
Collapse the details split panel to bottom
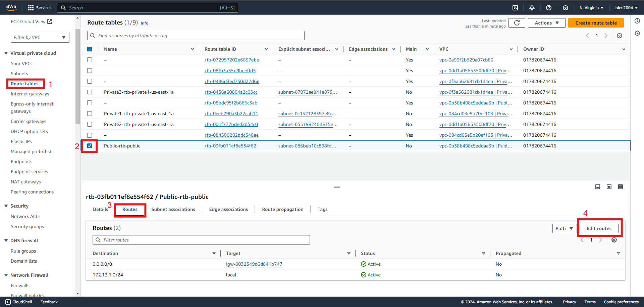click(598, 187)
